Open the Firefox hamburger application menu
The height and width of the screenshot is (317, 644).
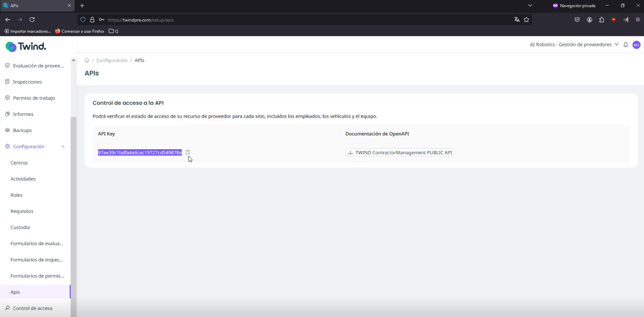point(638,20)
